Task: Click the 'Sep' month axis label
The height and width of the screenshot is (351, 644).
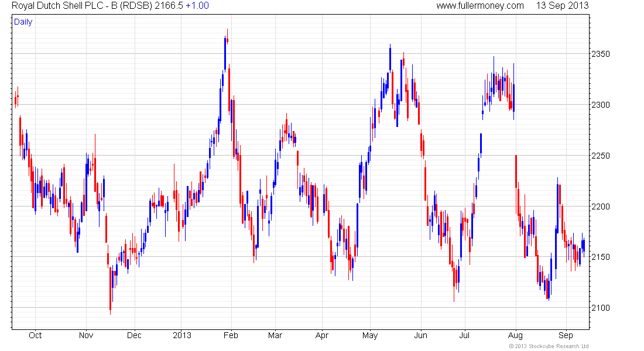Action: point(566,335)
